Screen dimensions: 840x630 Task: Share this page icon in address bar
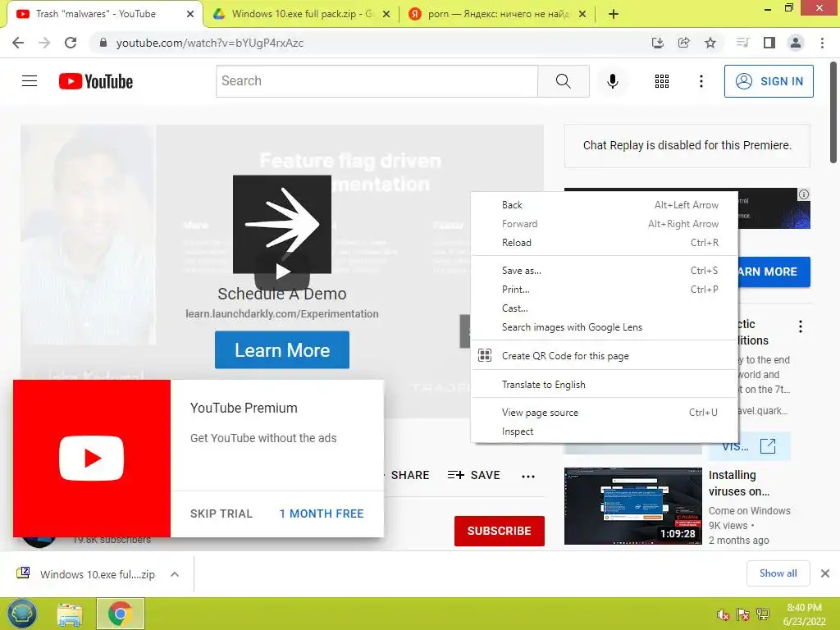click(x=683, y=43)
